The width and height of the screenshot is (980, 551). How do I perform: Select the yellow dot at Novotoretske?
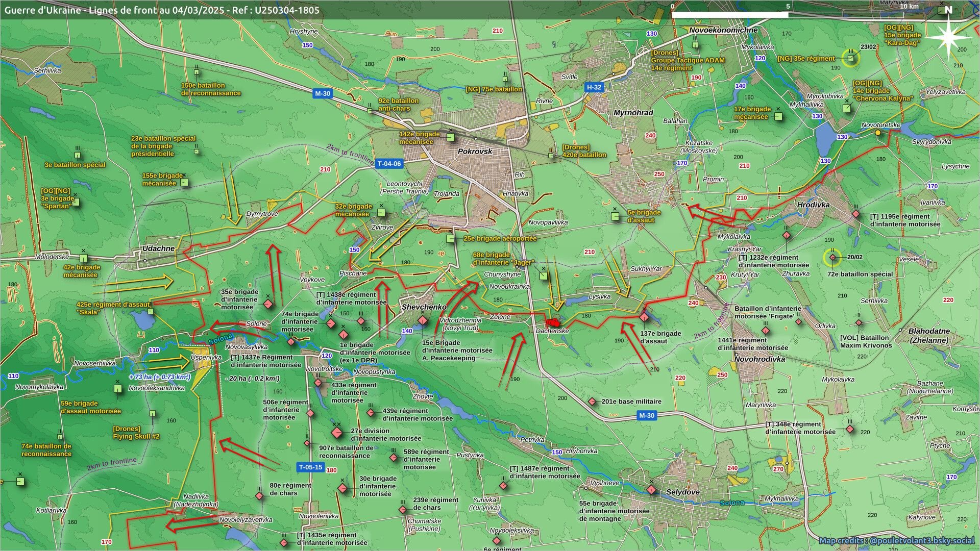click(x=878, y=133)
